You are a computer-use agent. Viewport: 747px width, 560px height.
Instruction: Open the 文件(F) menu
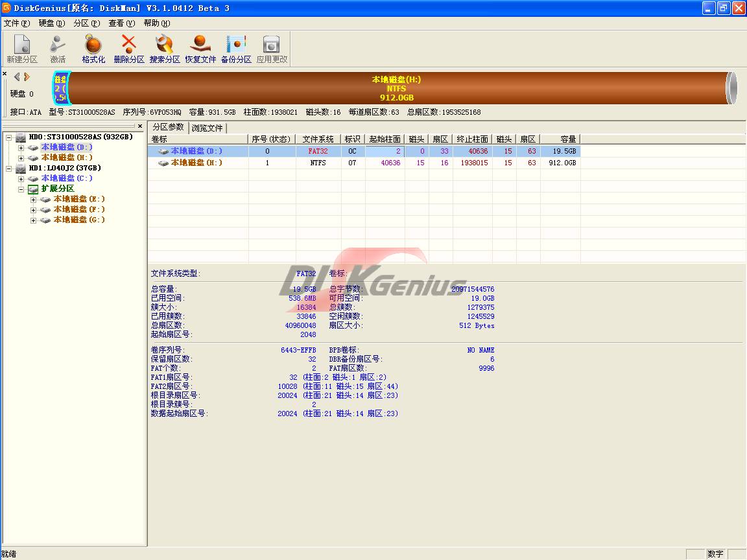pos(17,23)
